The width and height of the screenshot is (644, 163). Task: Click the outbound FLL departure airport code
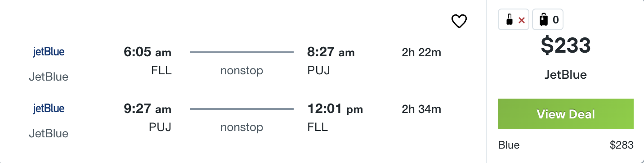click(x=161, y=71)
